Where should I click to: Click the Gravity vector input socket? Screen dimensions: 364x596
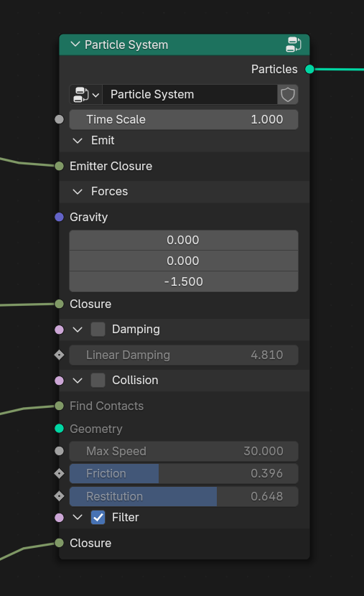[60, 217]
